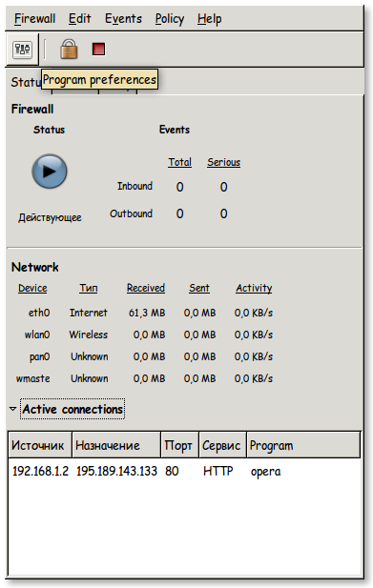
Task: Click the Действующее status text
Action: click(50, 217)
